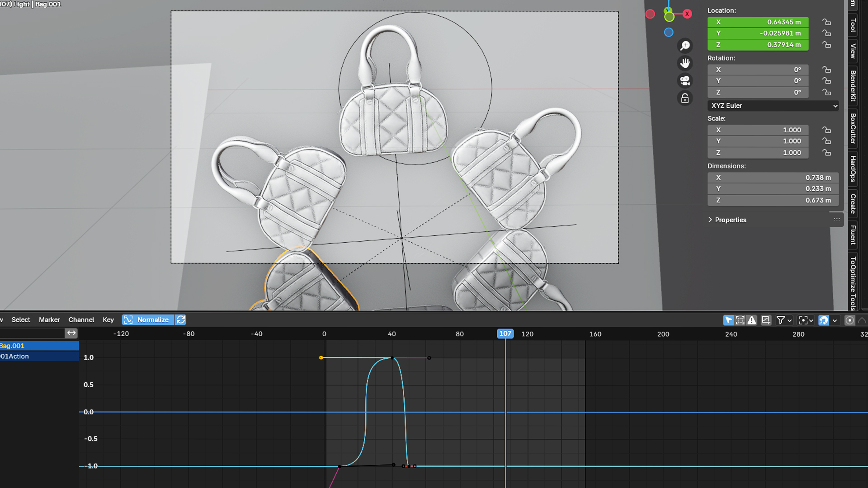Toggle lock on Location X
868x488 pixels.
826,22
